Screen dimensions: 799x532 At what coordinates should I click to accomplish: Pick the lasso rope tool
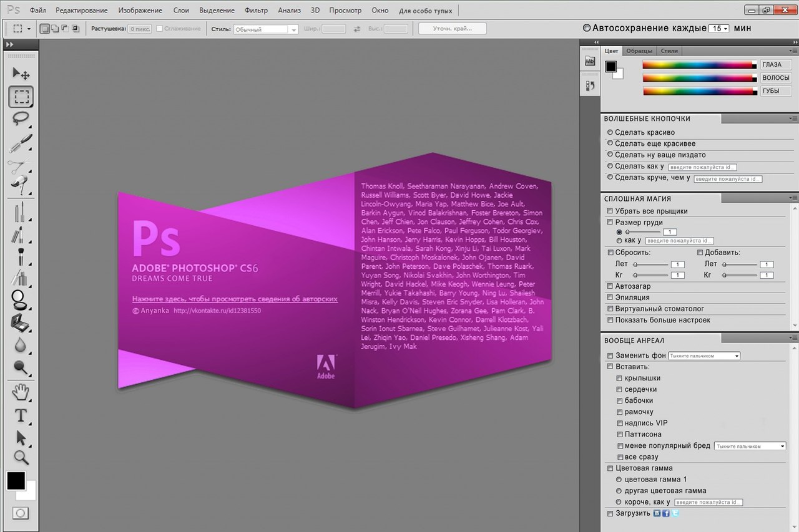[21, 118]
